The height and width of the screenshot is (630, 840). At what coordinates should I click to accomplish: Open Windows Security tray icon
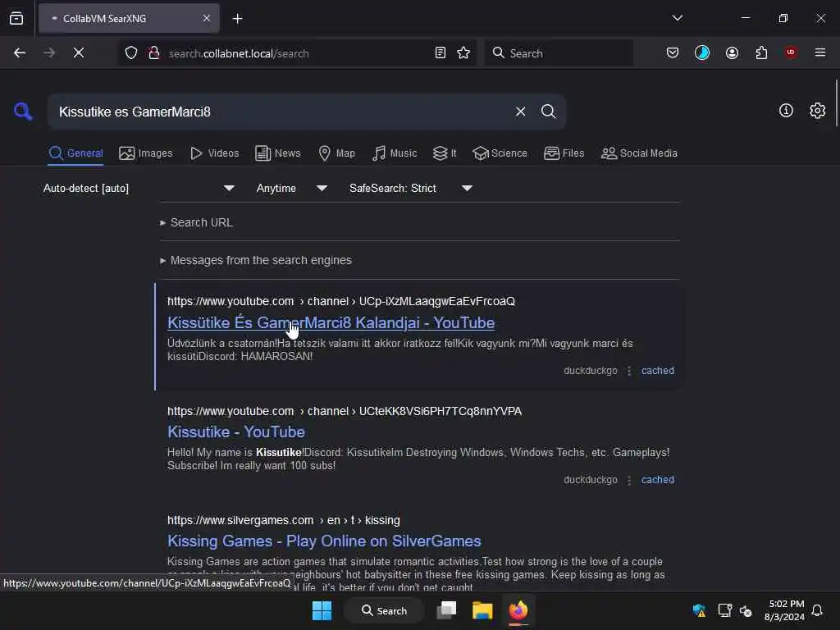[699, 610]
